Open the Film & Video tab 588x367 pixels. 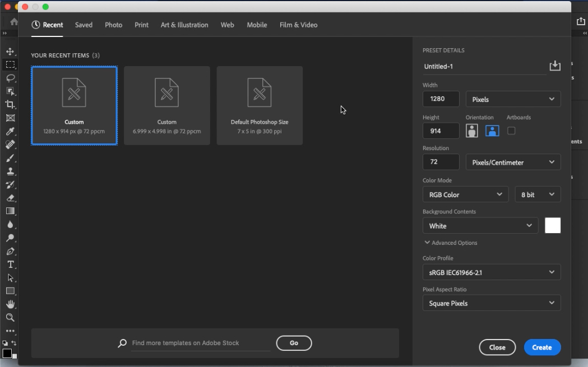click(298, 25)
